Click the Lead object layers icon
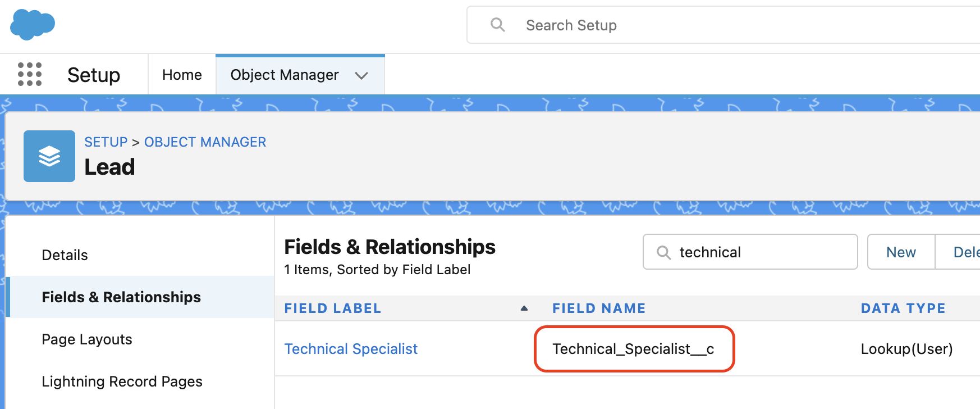The width and height of the screenshot is (980, 409). click(x=49, y=156)
